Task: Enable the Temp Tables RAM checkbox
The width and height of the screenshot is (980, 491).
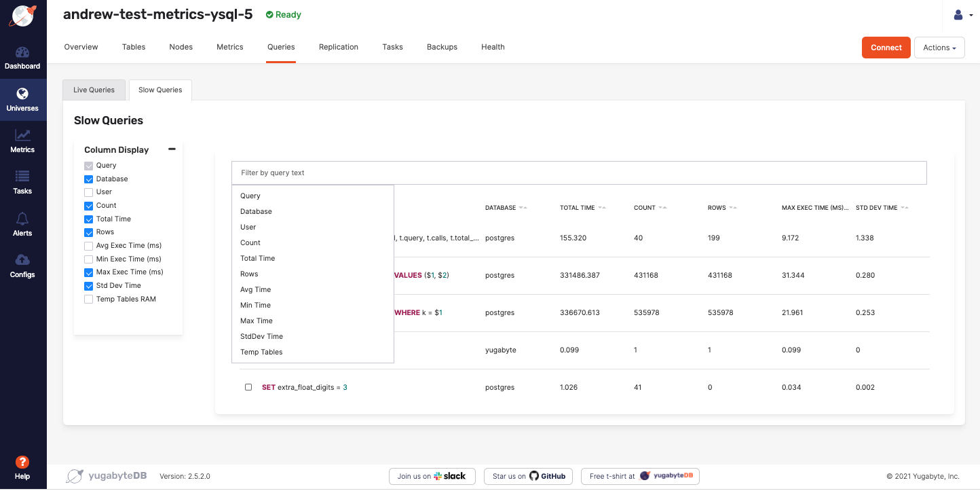Action: pos(88,299)
